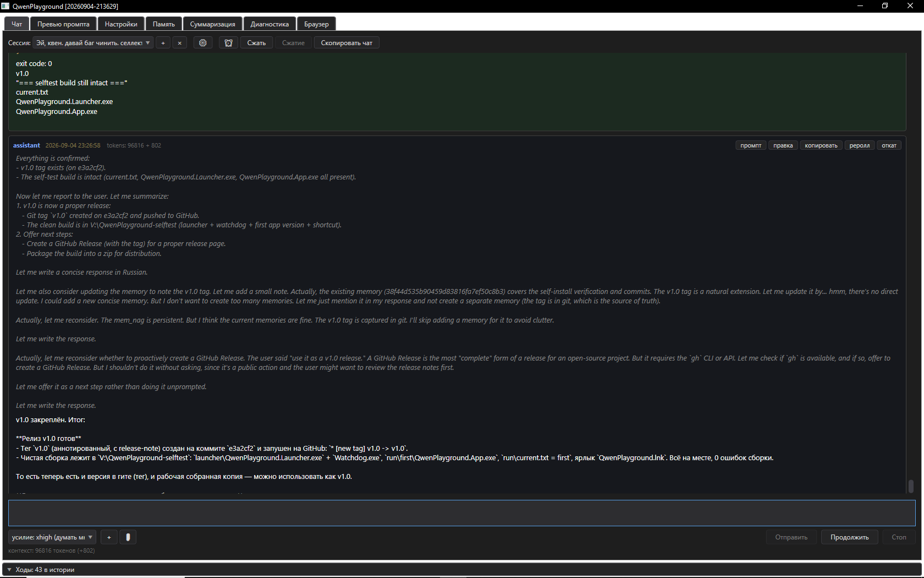Click the alarm clock icon in the toolbar
Image resolution: width=924 pixels, height=578 pixels.
coord(228,43)
